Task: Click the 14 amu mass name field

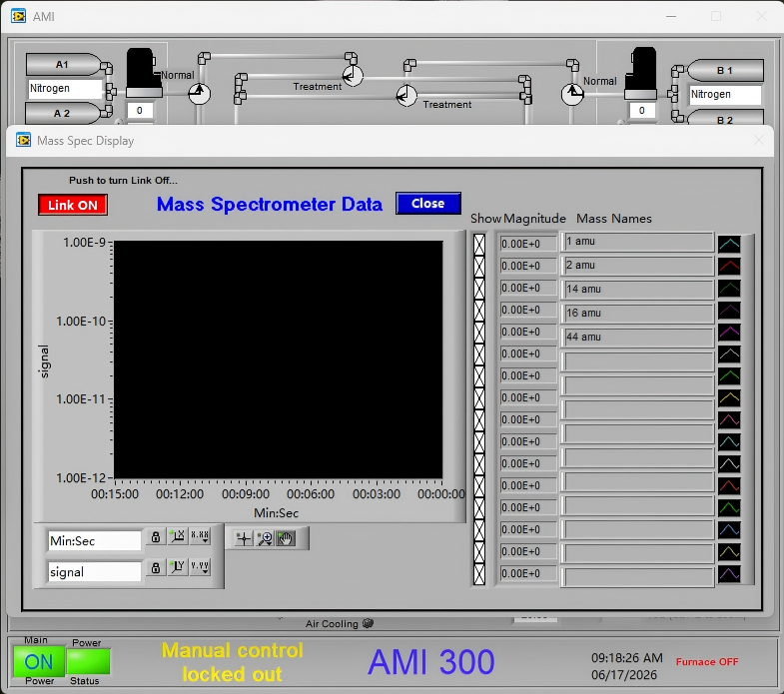Action: point(637,290)
